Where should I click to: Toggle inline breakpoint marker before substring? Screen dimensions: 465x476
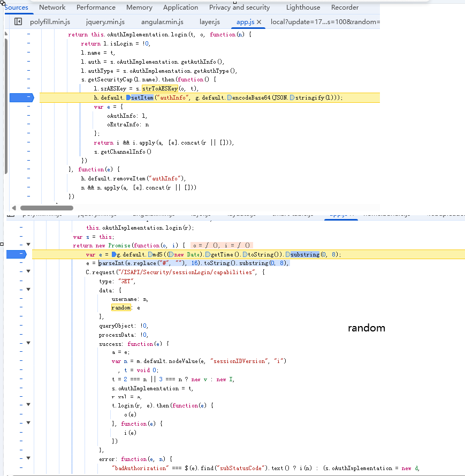coord(288,254)
